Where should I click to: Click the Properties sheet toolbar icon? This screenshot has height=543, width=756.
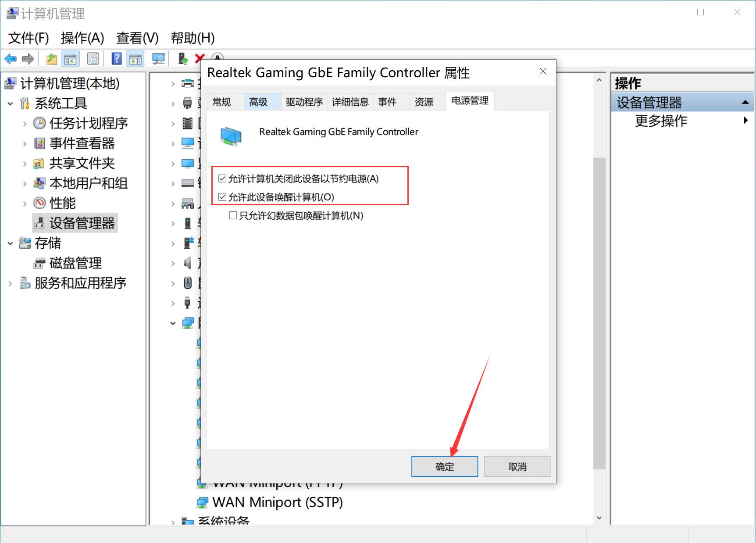click(x=93, y=58)
